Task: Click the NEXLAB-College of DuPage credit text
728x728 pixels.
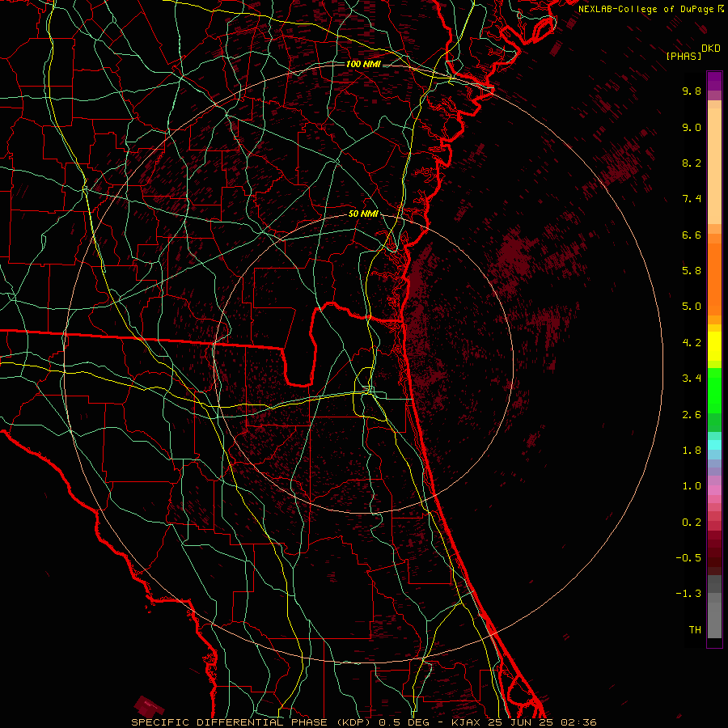Action: point(647,9)
